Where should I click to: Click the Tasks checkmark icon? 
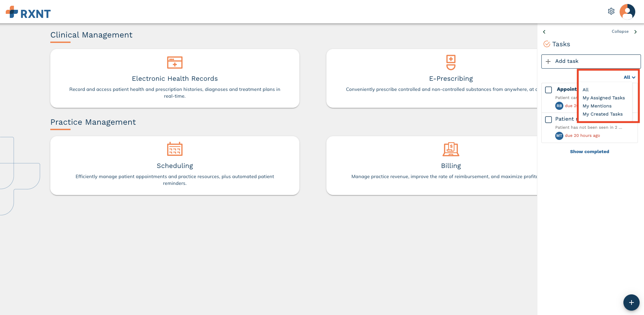(547, 44)
